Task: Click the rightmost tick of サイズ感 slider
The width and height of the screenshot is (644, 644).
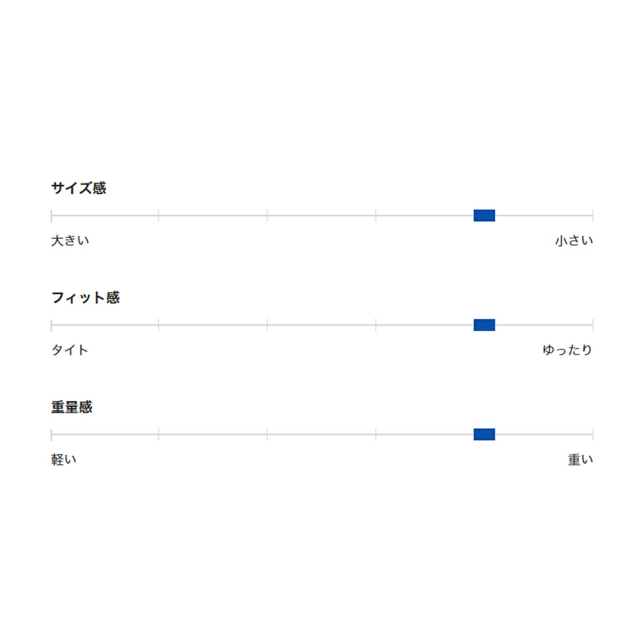Action: click(592, 216)
